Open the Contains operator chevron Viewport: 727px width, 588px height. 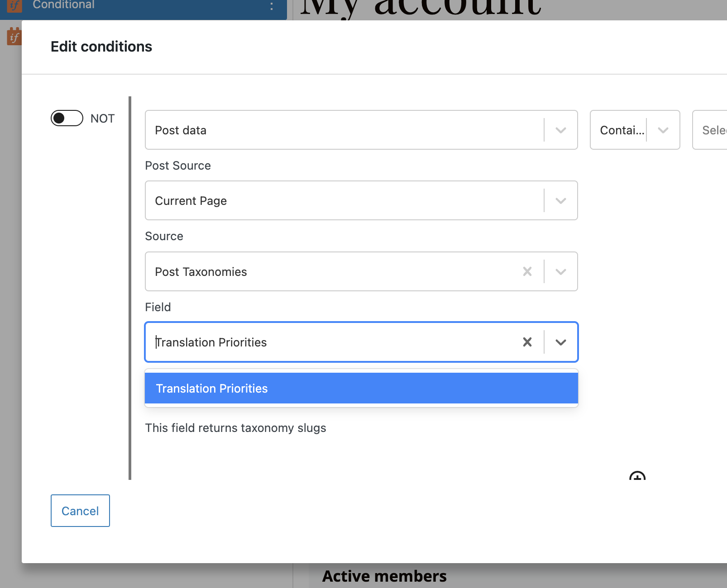[x=663, y=130]
